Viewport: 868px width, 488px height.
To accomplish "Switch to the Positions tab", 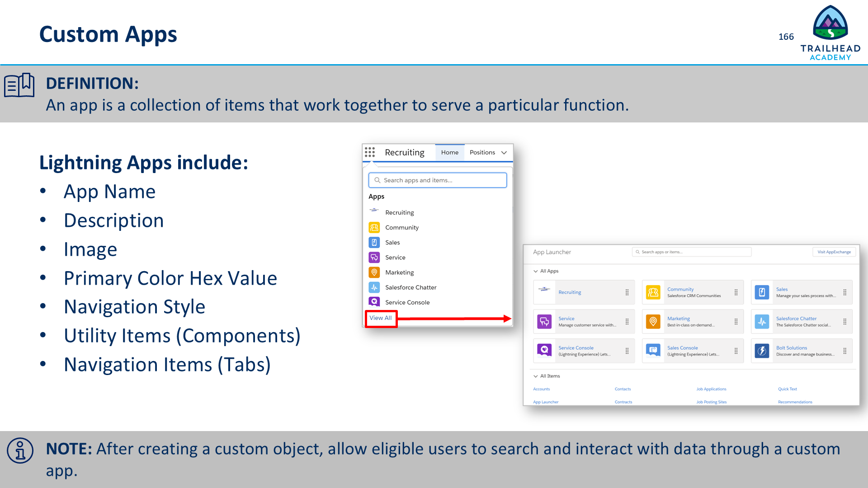I will tap(482, 152).
